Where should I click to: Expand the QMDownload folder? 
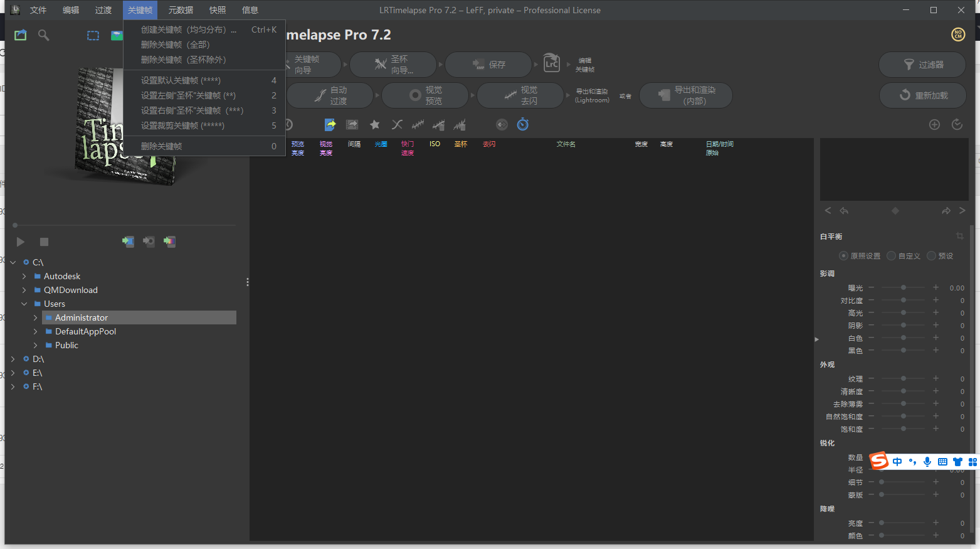coord(24,290)
